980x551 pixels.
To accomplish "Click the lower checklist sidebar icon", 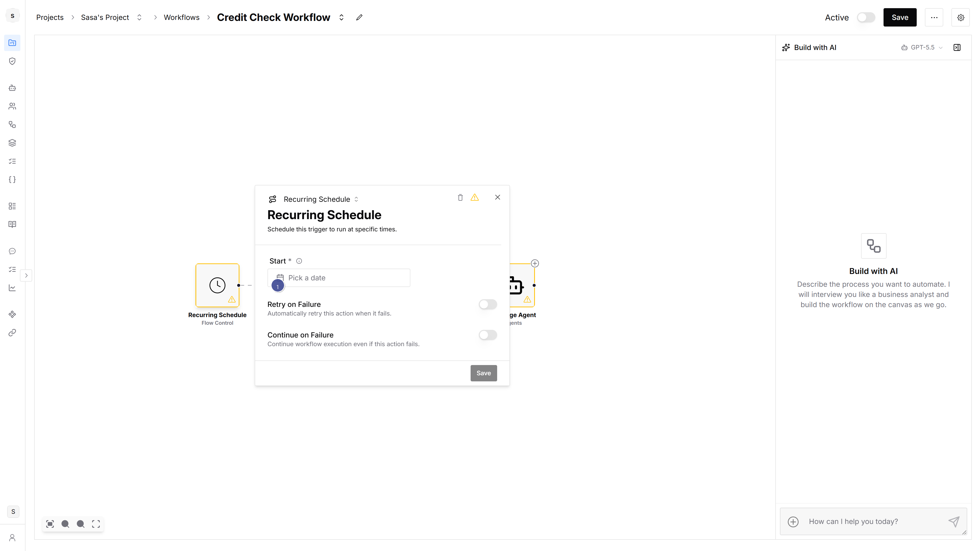I will 12,270.
